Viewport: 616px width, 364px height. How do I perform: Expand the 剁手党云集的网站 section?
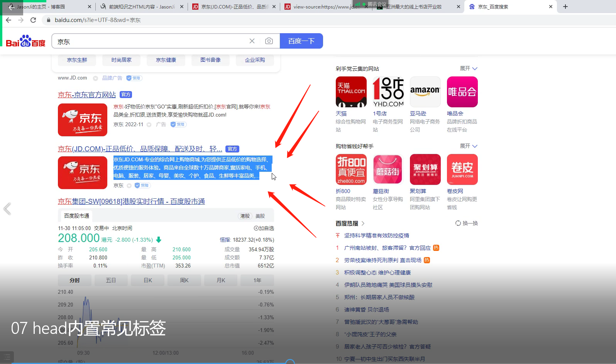coord(469,68)
